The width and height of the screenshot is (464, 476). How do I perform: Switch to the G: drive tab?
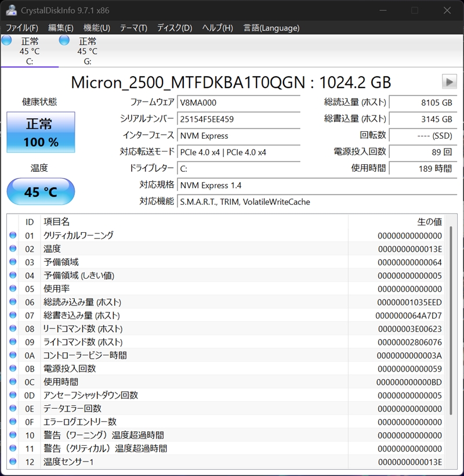coord(88,51)
